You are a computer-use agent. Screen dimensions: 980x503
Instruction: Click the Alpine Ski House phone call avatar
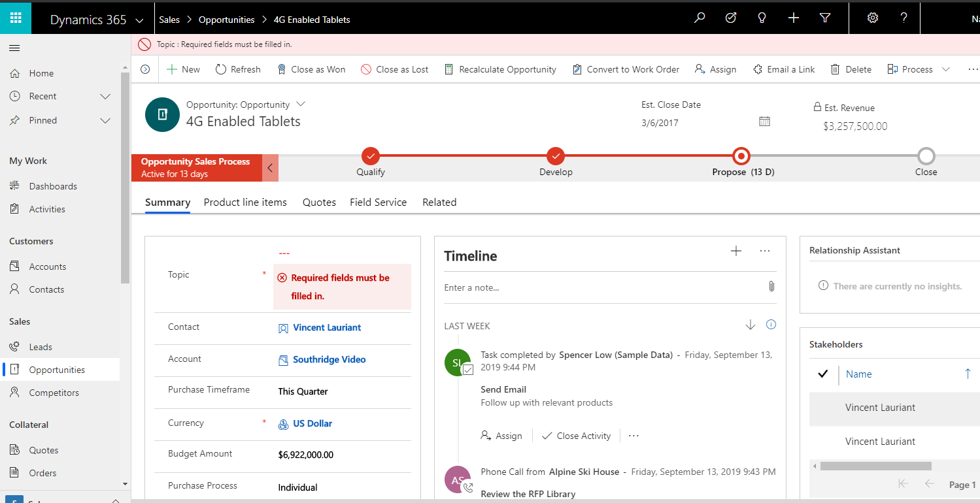[x=457, y=479]
